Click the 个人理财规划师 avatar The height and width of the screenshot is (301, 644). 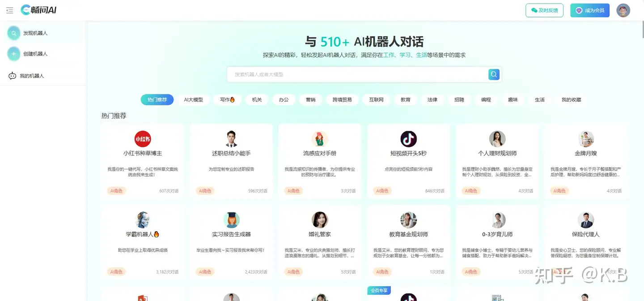click(x=497, y=139)
